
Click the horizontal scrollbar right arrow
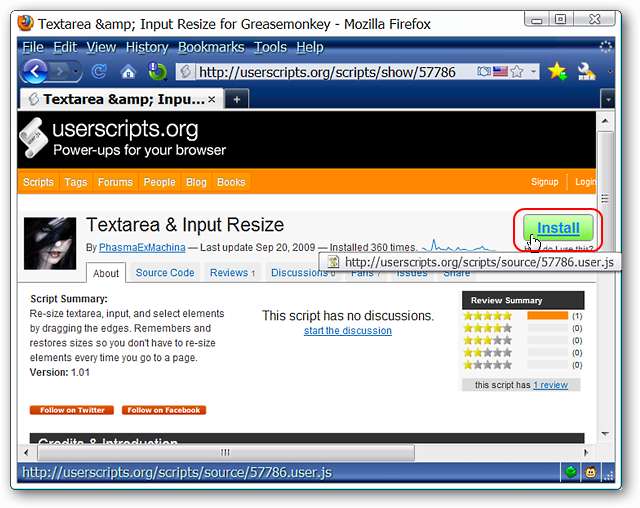pos(587,452)
